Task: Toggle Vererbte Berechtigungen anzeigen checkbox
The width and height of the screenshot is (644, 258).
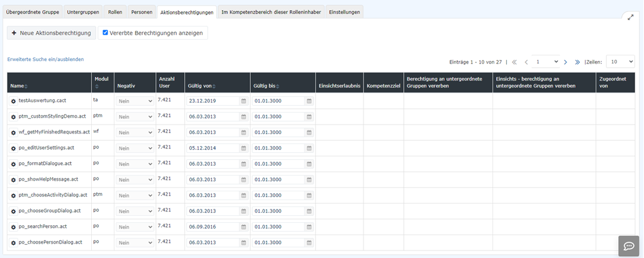Action: pos(106,33)
